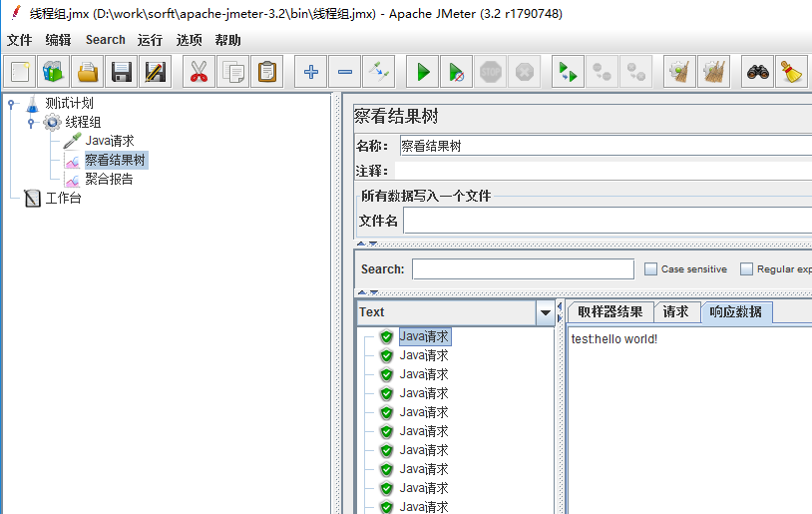Image resolution: width=812 pixels, height=514 pixels.
Task: Click the Paste clipboard icon
Action: click(266, 72)
